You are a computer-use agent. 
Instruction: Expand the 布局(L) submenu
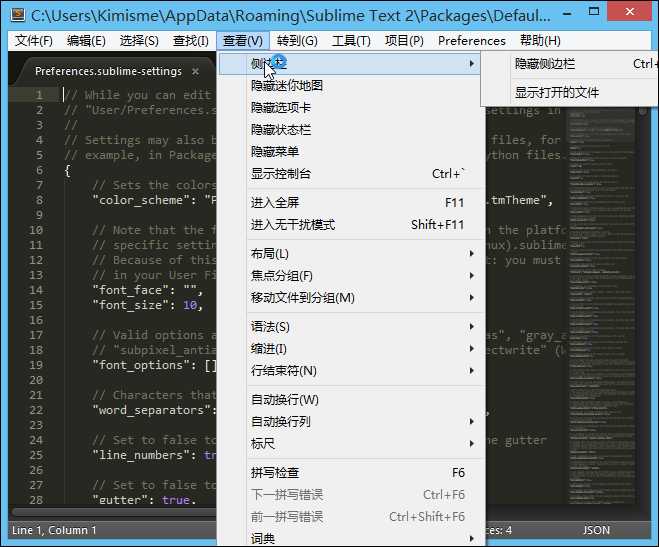[352, 254]
